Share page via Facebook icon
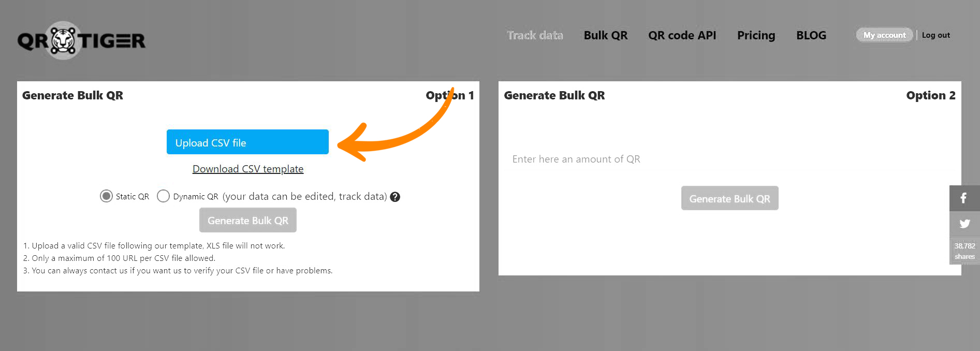The width and height of the screenshot is (980, 351). click(x=964, y=198)
